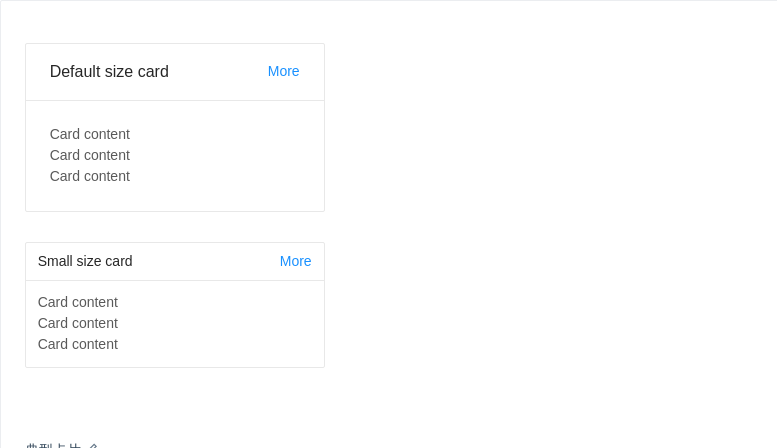Click the "Default size card" title text

pyautogui.click(x=109, y=72)
